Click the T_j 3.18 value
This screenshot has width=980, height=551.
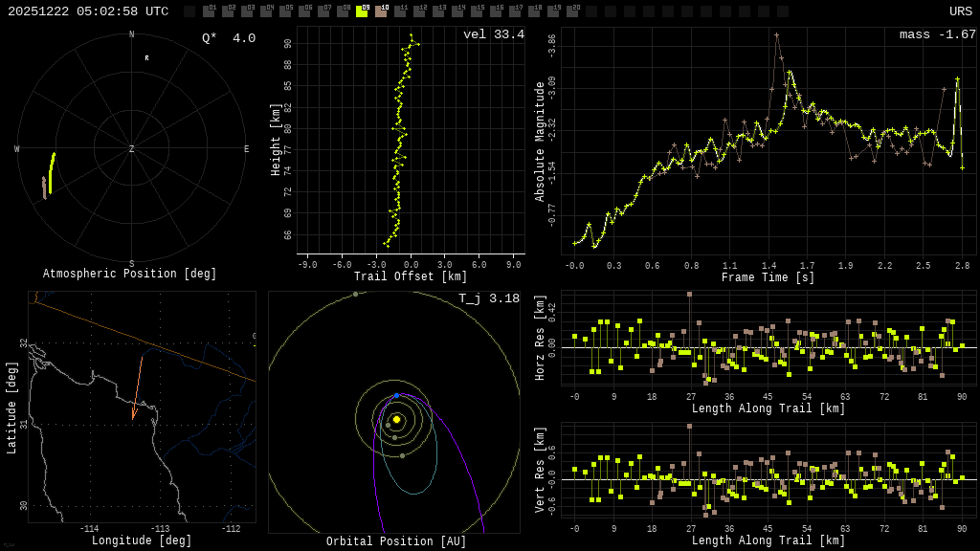tap(488, 298)
